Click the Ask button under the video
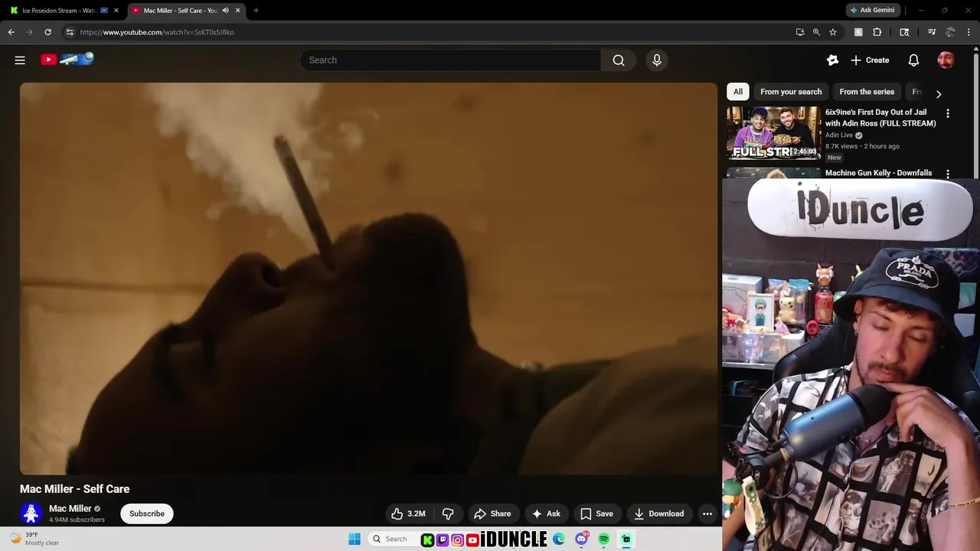 click(546, 514)
